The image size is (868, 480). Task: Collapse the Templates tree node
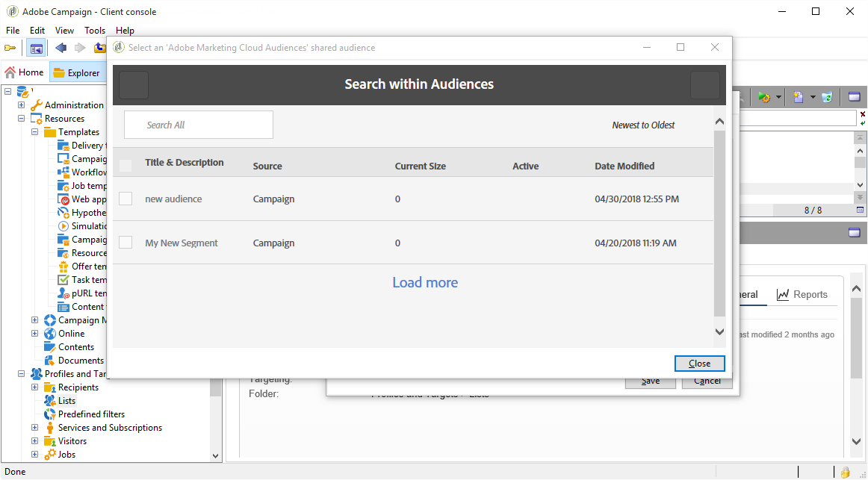coord(34,131)
